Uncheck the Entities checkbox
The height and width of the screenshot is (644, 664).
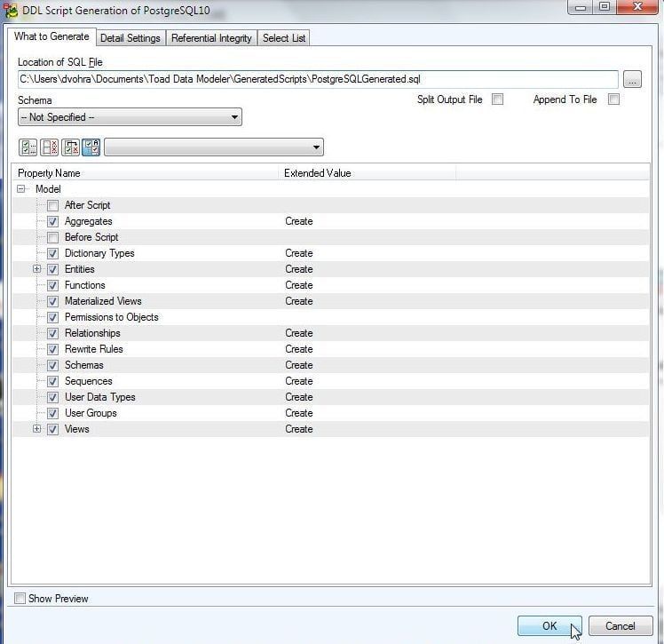52,269
